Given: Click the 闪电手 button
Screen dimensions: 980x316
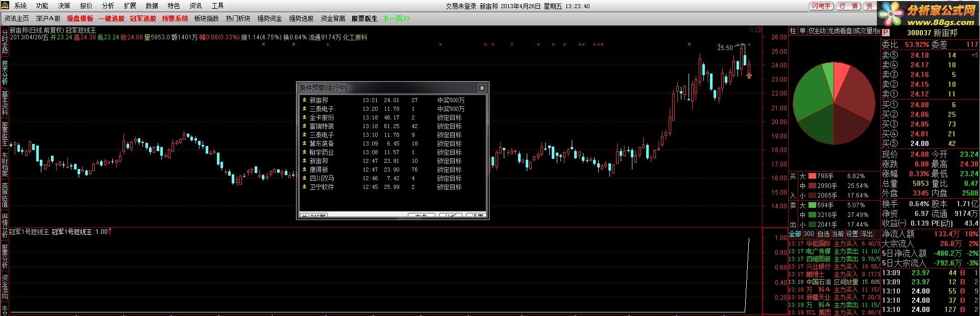Looking at the screenshot, I should [x=821, y=6].
